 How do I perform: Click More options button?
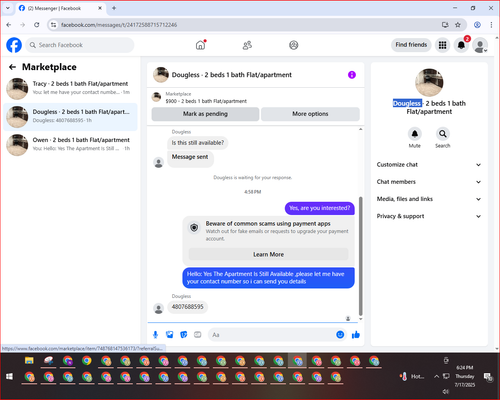310,114
